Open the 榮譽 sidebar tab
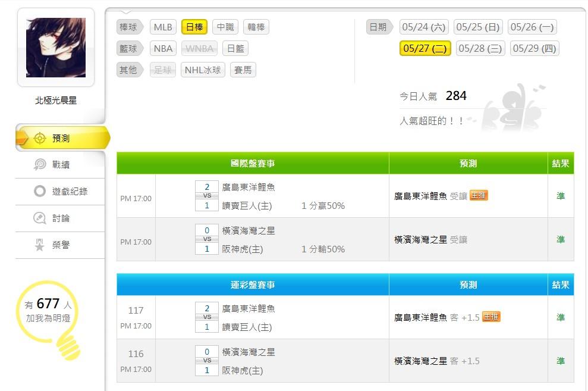This screenshot has width=588, height=391. (x=60, y=245)
